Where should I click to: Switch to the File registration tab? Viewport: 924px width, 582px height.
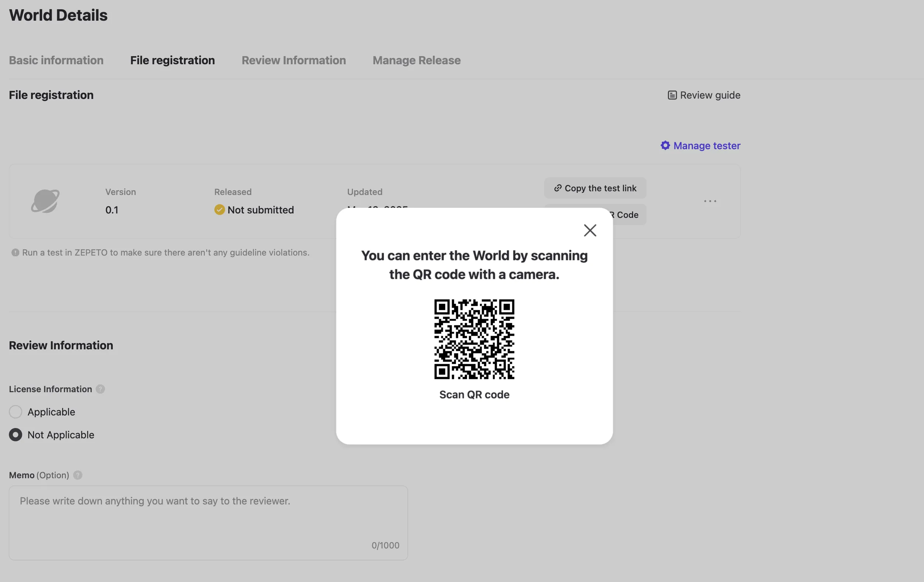tap(172, 60)
